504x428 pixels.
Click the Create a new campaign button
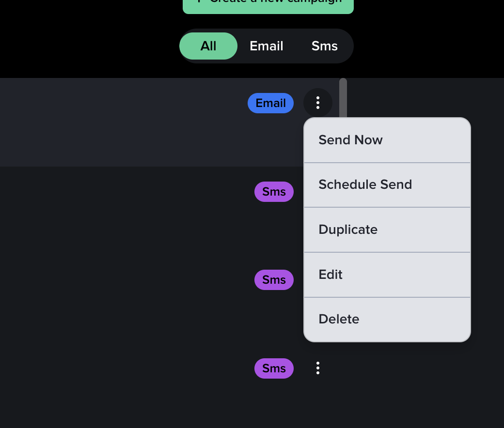(x=268, y=5)
